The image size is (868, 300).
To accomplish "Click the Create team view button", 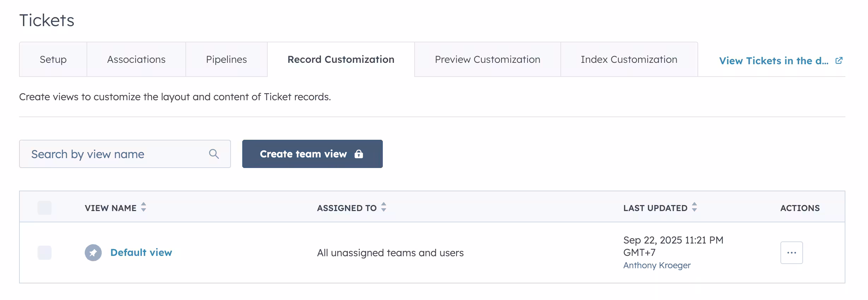I will tap(313, 154).
